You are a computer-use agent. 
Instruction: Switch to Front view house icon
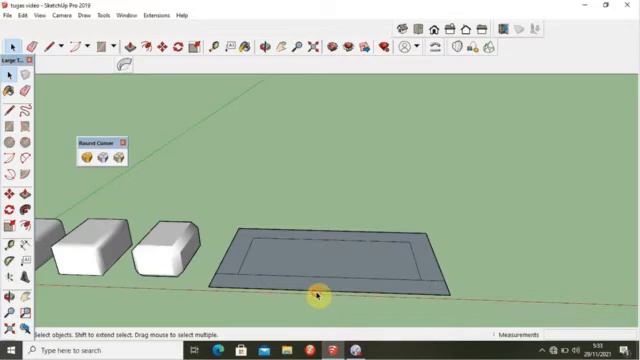(x=434, y=29)
